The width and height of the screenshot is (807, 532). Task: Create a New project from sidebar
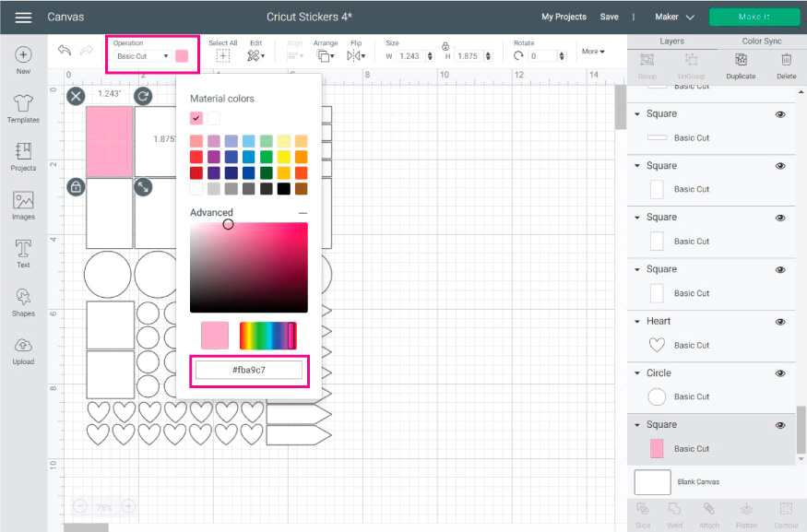click(23, 60)
